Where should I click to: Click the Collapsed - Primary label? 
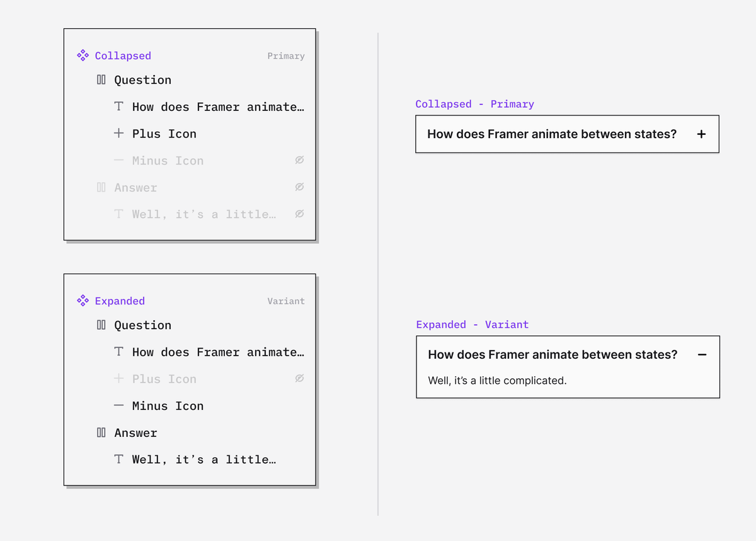474,104
